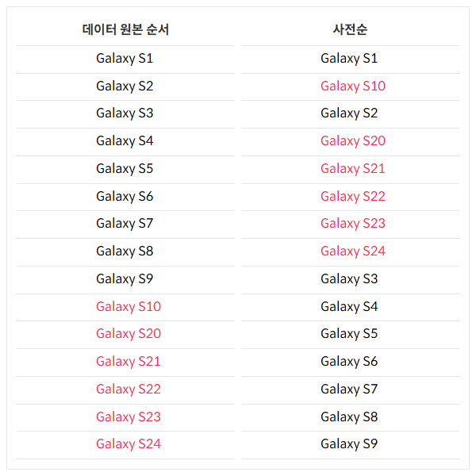The width and height of the screenshot is (476, 476).
Task: Select Galaxy S5 in the 데이터 원본 순서 column
Action: (125, 169)
